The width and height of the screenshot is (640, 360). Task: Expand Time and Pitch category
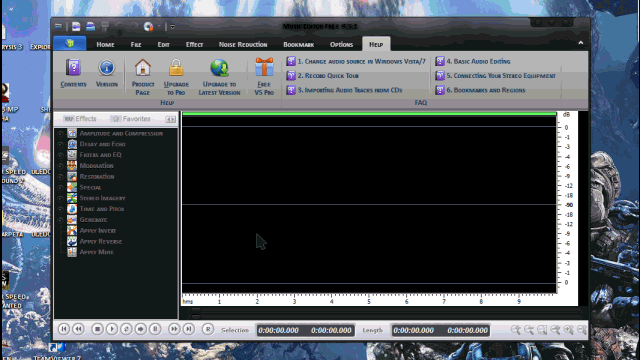pos(60,209)
